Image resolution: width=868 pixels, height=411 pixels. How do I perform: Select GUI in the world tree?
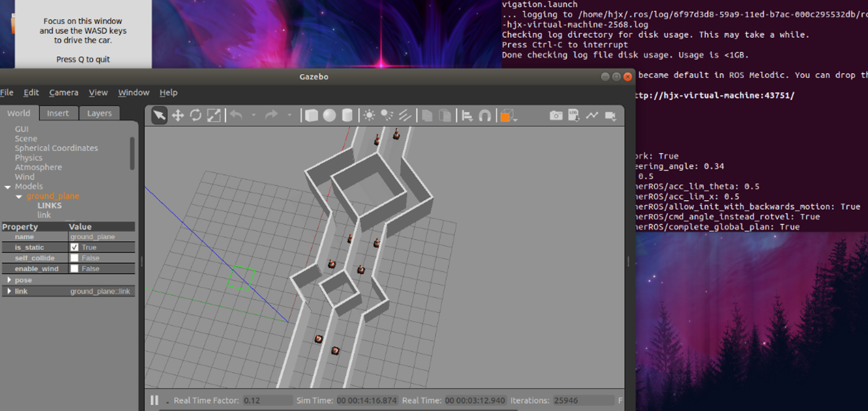(x=22, y=129)
